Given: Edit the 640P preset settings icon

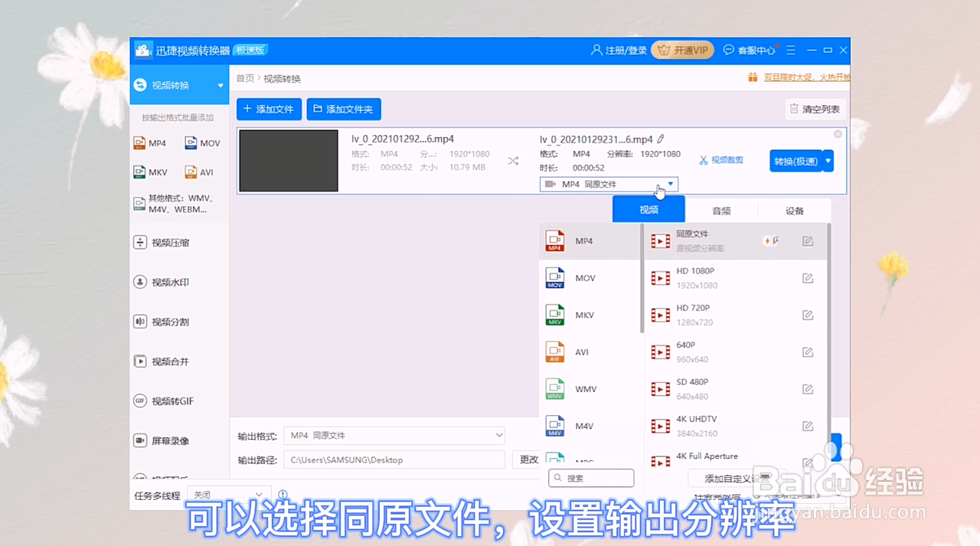Looking at the screenshot, I should click(808, 352).
